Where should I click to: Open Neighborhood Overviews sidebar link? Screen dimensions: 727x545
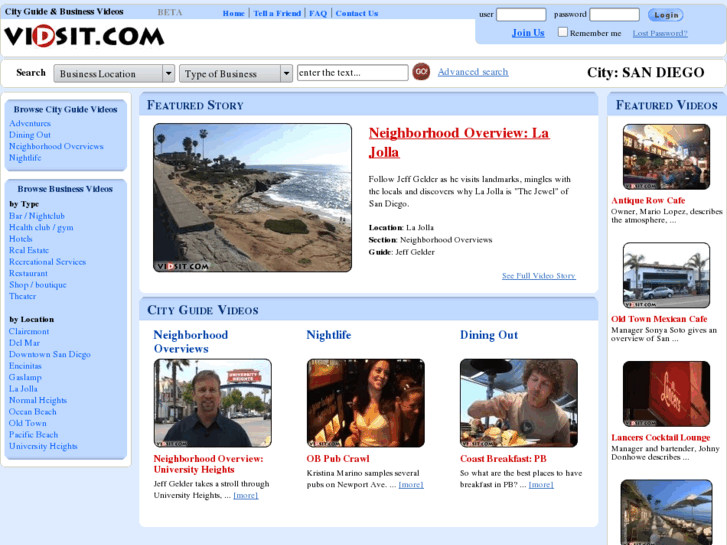(56, 146)
